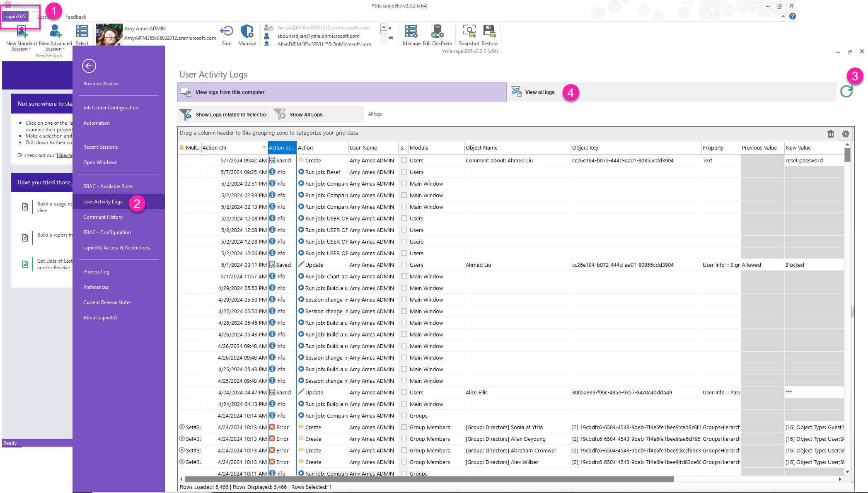The height and width of the screenshot is (493, 868).
Task: Toggle checkbox on Alex Wilber row
Action: 404,462
